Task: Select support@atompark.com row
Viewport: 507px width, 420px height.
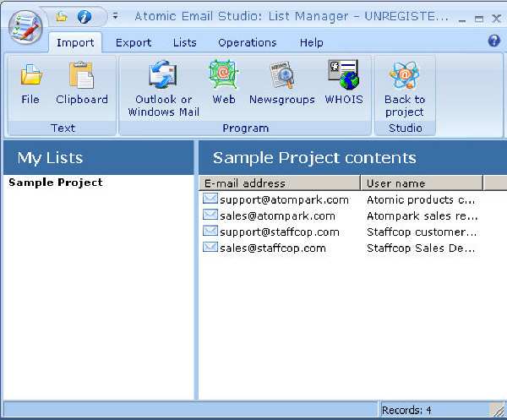Action: [339, 199]
